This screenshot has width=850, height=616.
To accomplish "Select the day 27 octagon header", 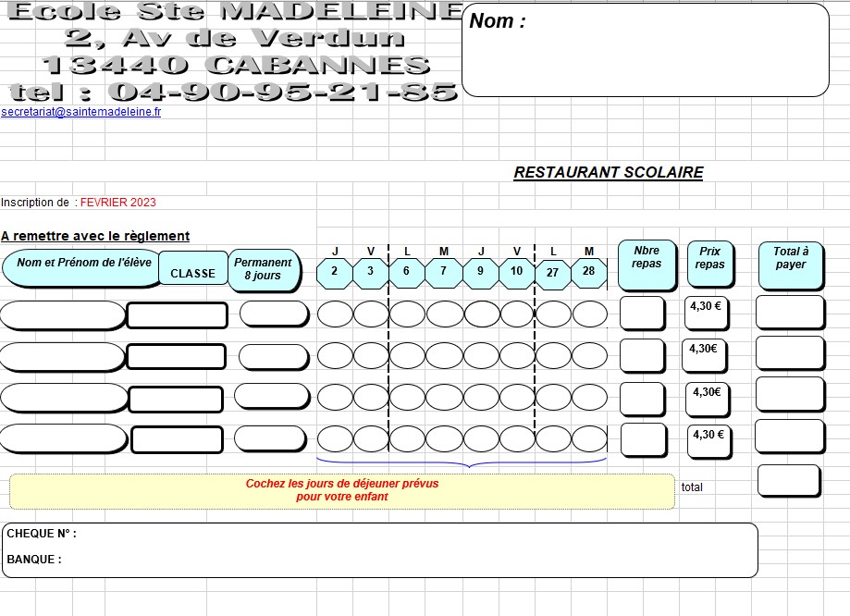I will tap(552, 274).
